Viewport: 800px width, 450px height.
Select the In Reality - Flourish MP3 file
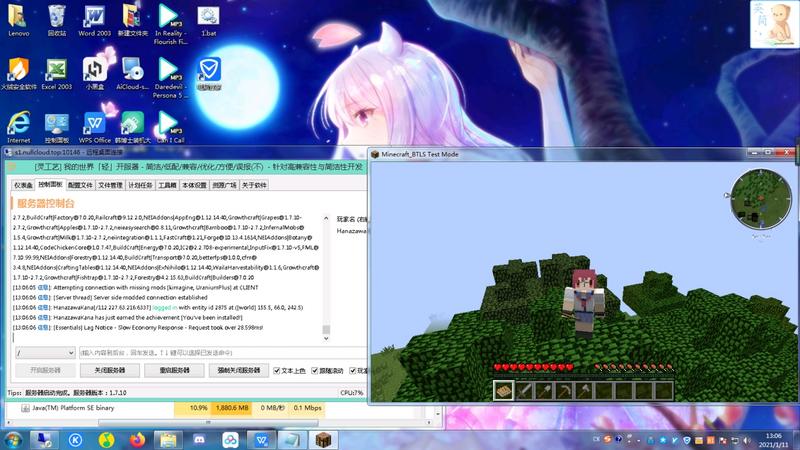[170, 24]
